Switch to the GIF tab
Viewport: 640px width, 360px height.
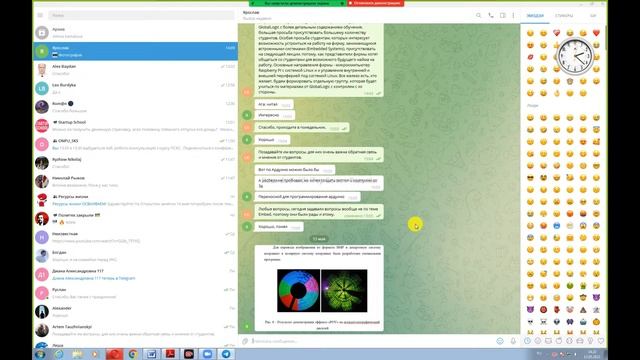593,16
